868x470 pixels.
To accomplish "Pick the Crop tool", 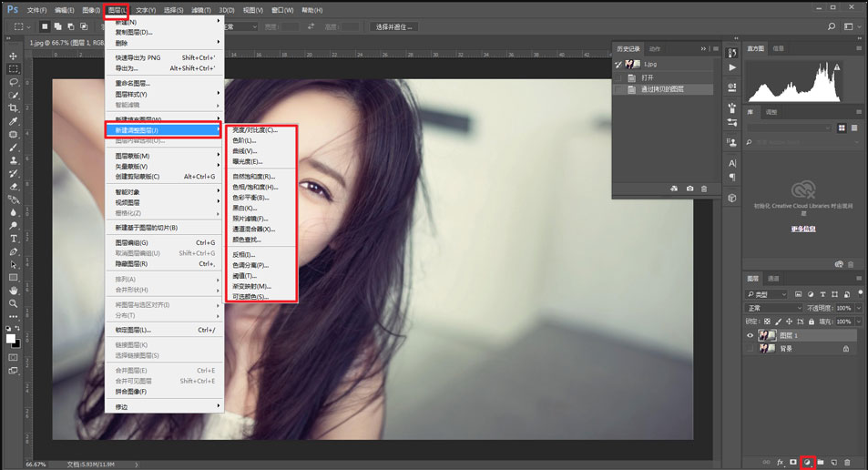I will pos(13,107).
